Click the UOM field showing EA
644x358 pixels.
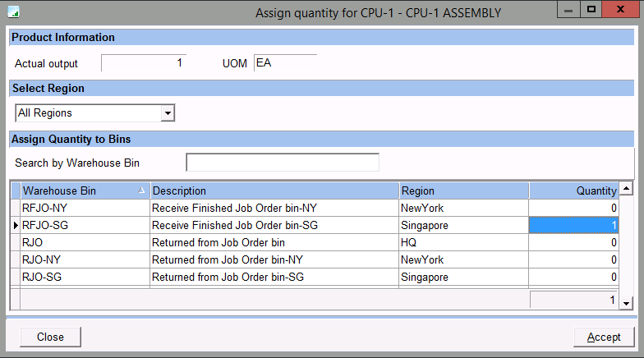point(284,63)
